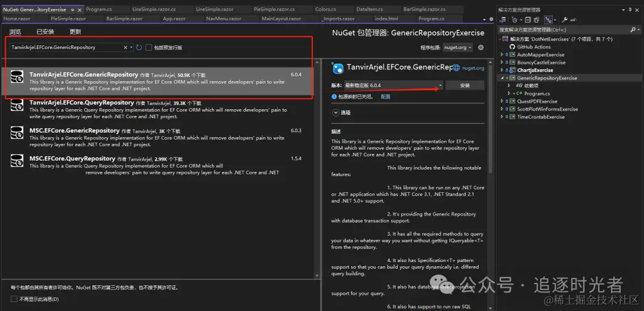This screenshot has width=644, height=311.
Task: Pin the NuGet document tab
Action: point(73,10)
